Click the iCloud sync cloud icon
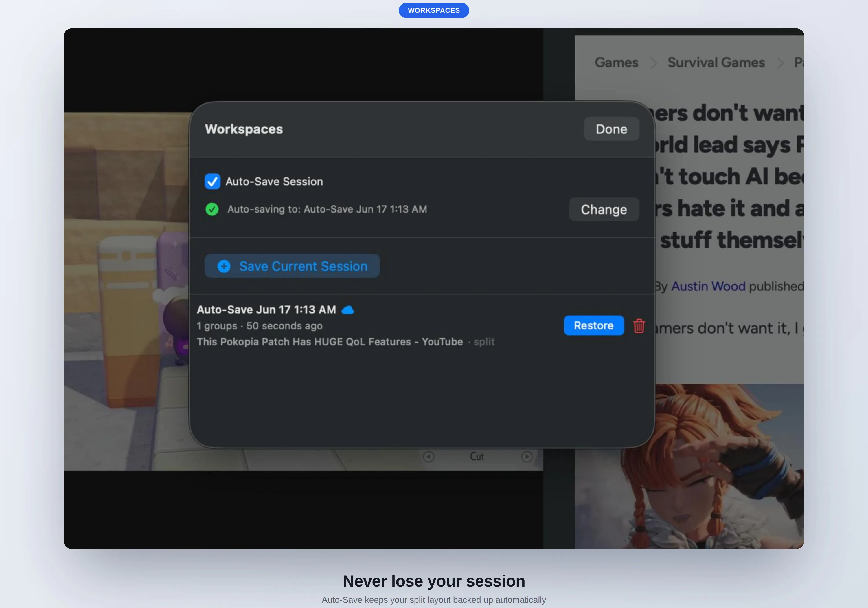 (x=348, y=310)
